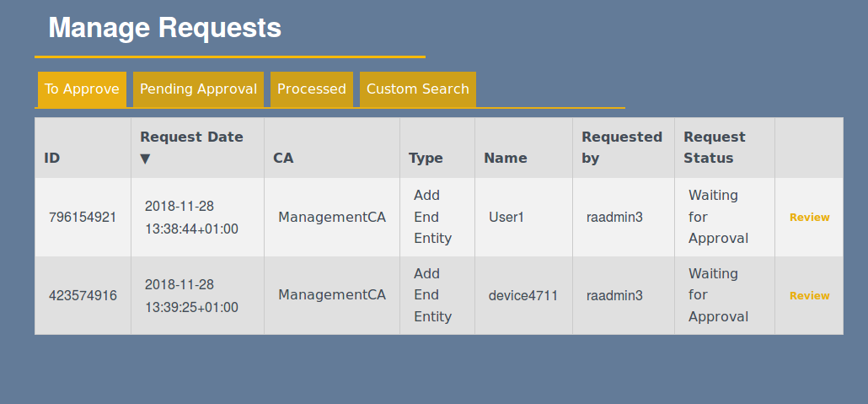Select request ID 796154921
Viewport: 868px width, 404px height.
pyautogui.click(x=83, y=218)
